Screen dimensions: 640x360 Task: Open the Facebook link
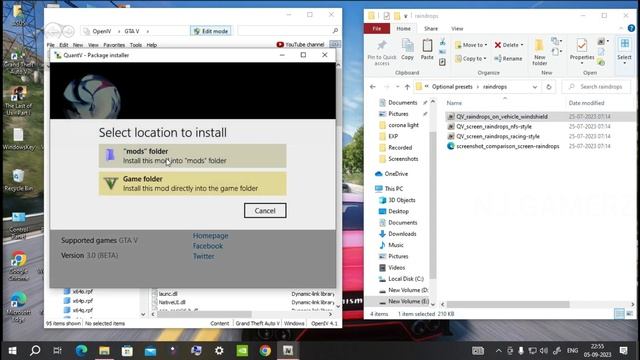[208, 246]
